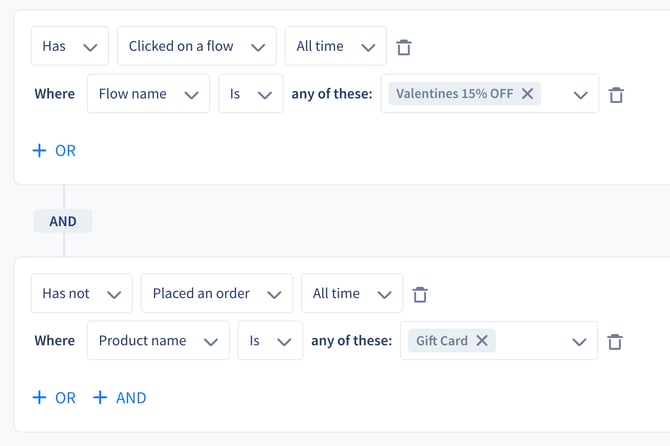Expand the product names value selector chevron
This screenshot has width=670, height=446.
pos(579,342)
